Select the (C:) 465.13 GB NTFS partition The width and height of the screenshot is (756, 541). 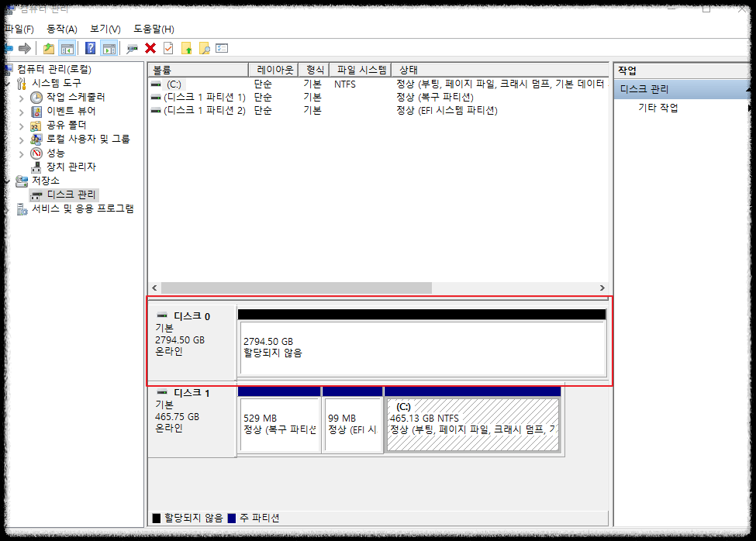(x=472, y=424)
